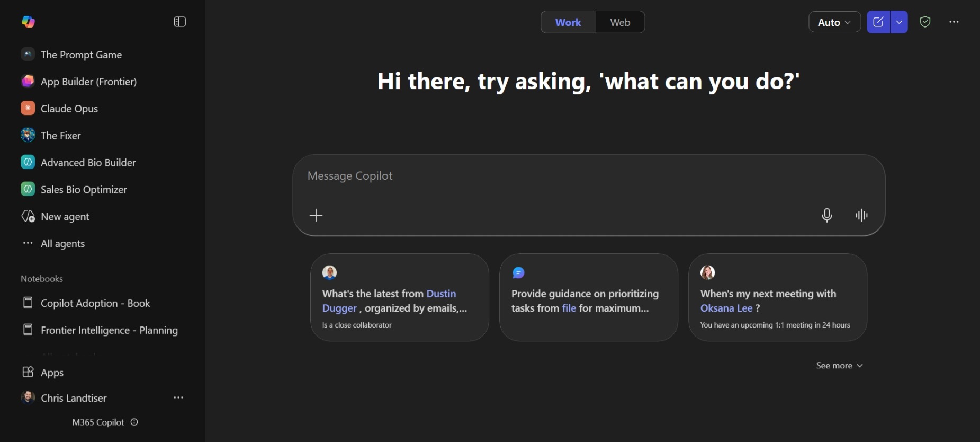Viewport: 980px width, 442px height.
Task: Select App Builder (Frontier) label
Action: tap(89, 82)
